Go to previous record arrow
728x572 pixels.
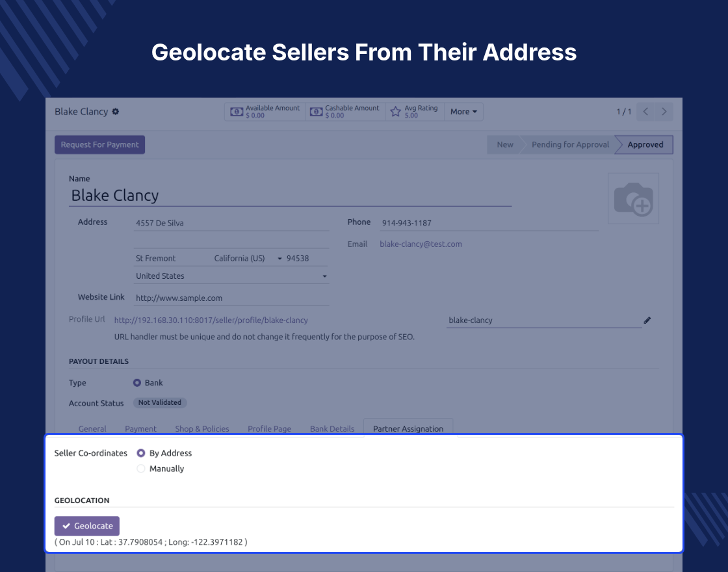(645, 111)
